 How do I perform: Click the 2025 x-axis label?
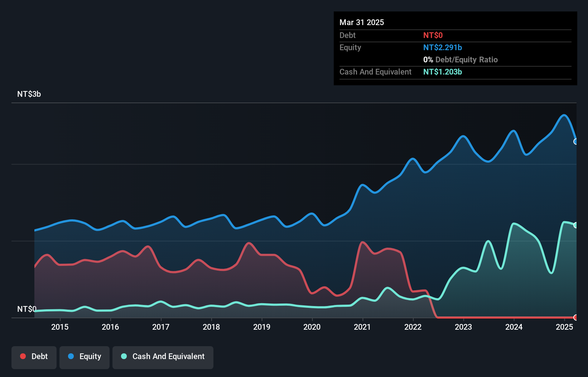pyautogui.click(x=564, y=327)
